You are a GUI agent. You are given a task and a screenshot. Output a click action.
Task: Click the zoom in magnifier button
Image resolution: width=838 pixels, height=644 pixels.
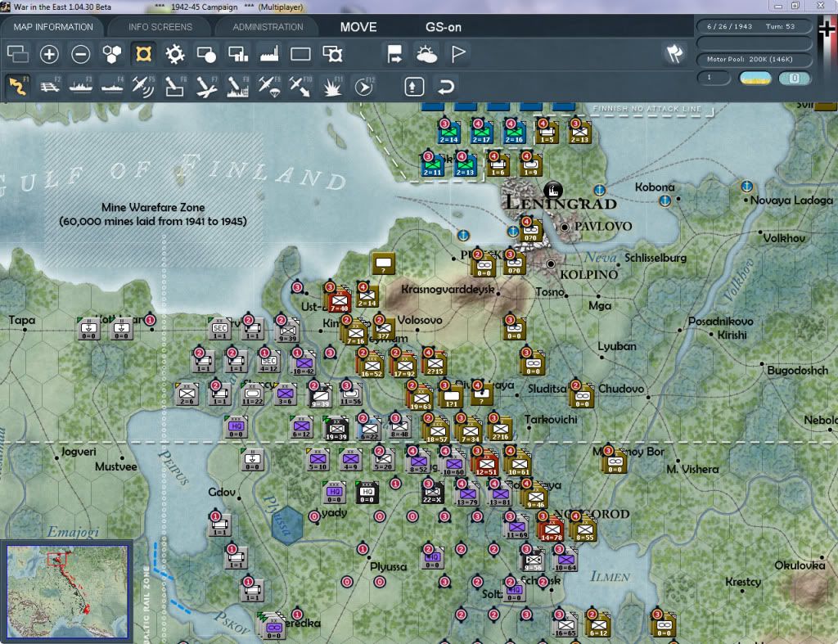click(49, 54)
